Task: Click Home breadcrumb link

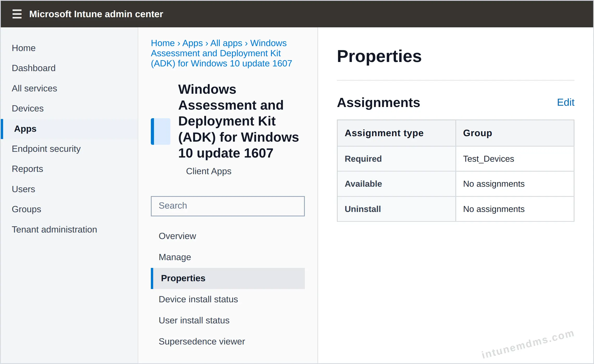Action: click(x=163, y=43)
